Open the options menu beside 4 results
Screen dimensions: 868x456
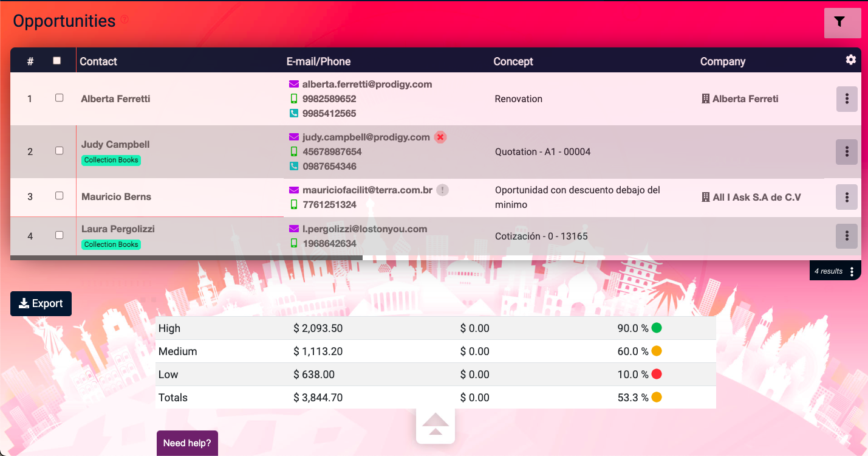point(852,271)
